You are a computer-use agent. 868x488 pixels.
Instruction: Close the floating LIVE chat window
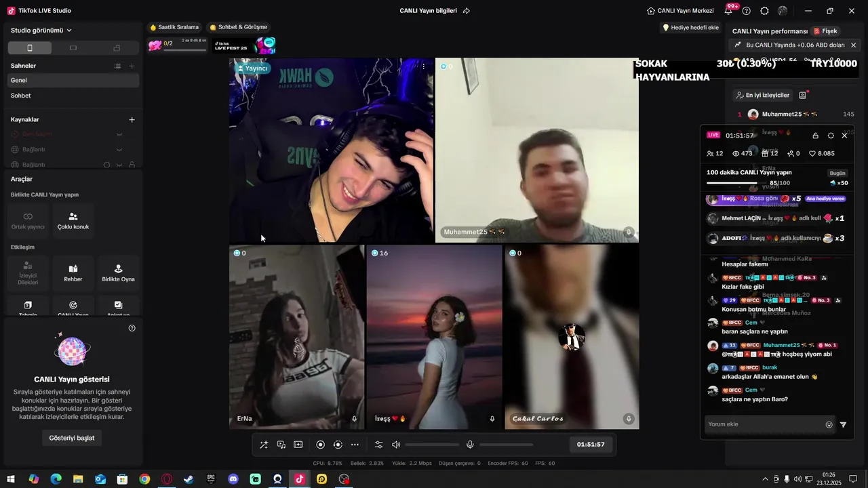pos(844,136)
